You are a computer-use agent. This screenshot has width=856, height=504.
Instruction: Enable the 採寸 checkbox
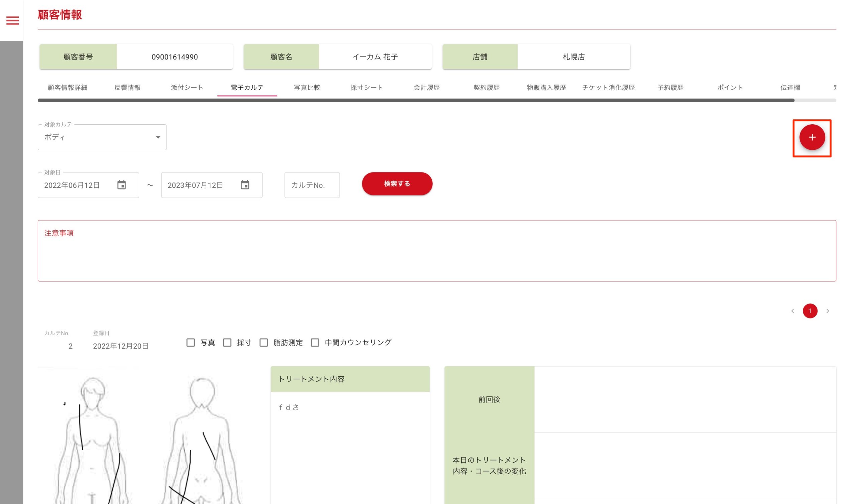[227, 343]
